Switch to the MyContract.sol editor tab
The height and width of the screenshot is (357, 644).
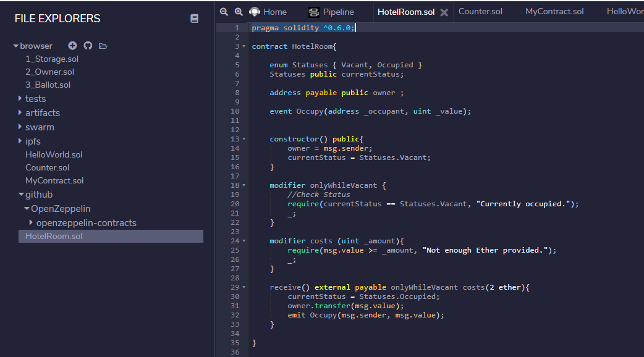click(x=554, y=12)
